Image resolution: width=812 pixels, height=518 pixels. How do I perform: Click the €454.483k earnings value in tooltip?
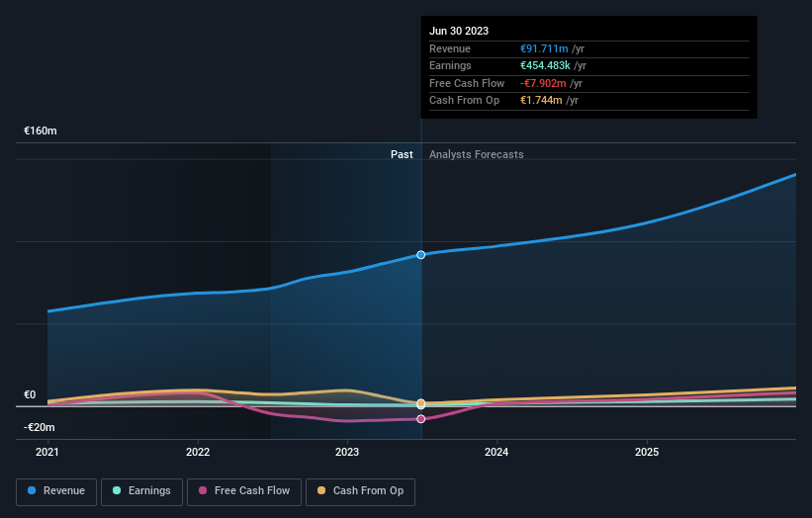coord(545,65)
